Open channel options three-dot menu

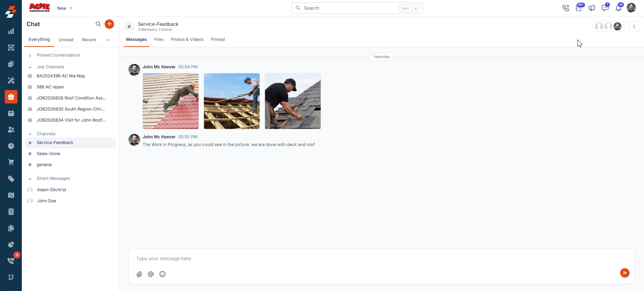point(634,26)
